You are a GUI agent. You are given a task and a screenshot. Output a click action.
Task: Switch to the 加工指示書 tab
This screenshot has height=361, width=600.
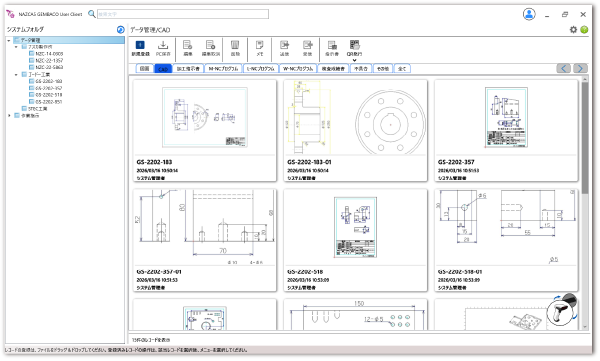(x=188, y=69)
